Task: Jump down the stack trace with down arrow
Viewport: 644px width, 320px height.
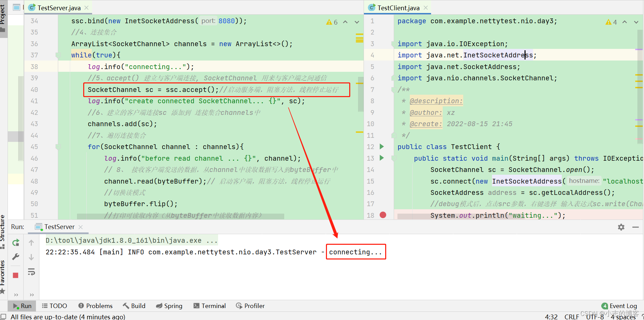Action: pyautogui.click(x=31, y=257)
